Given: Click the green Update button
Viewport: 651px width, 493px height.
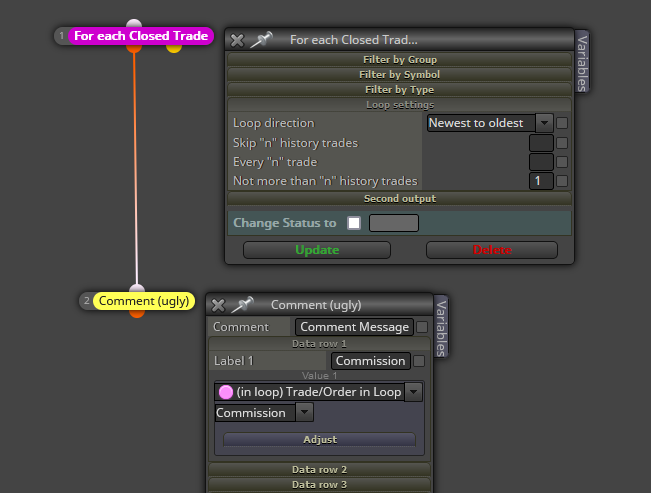Looking at the screenshot, I should pos(317,250).
